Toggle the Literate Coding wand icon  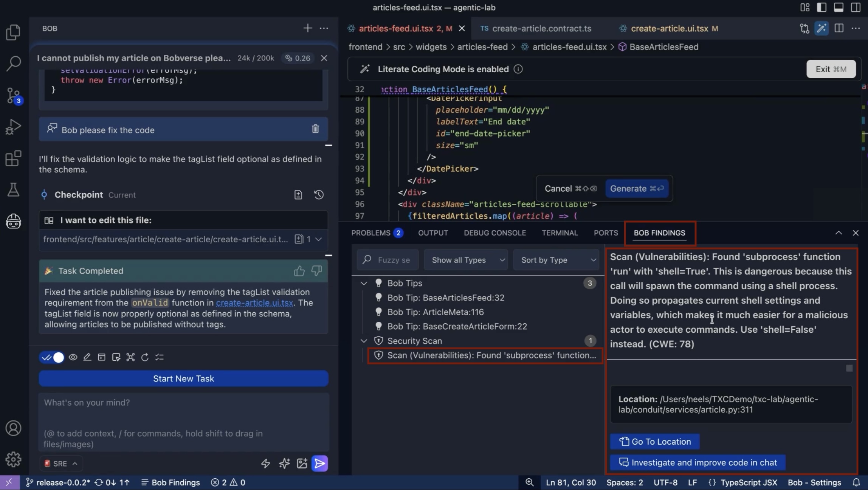[821, 28]
